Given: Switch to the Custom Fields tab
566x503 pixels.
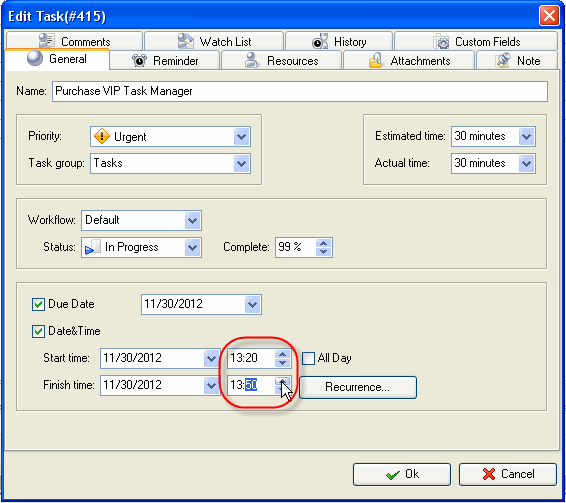Looking at the screenshot, I should coord(476,41).
